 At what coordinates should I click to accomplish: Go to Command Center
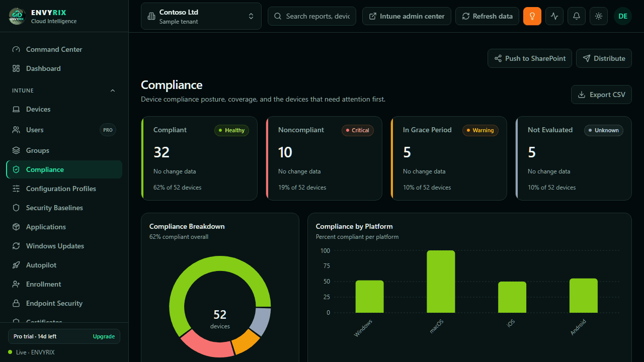pos(64,49)
